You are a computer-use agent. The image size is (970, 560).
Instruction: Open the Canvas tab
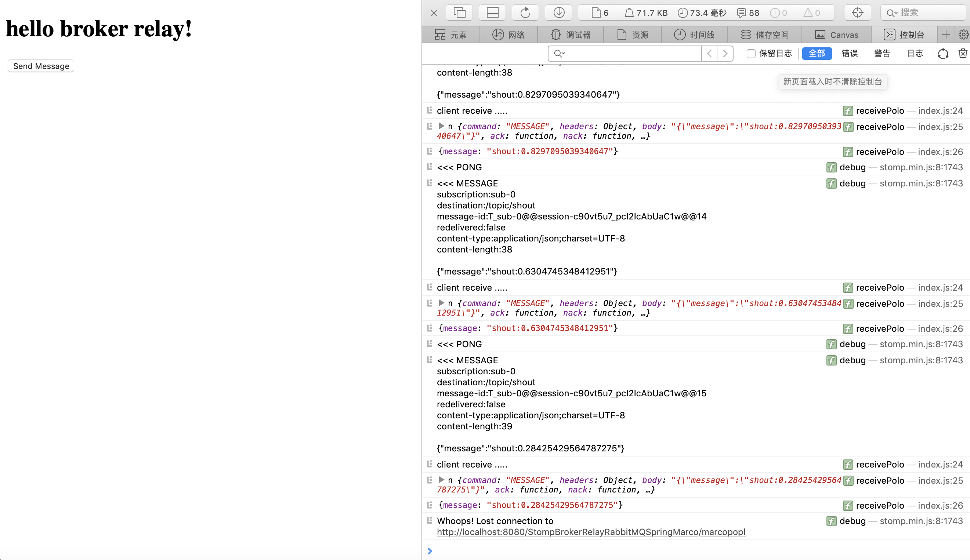[x=836, y=35]
